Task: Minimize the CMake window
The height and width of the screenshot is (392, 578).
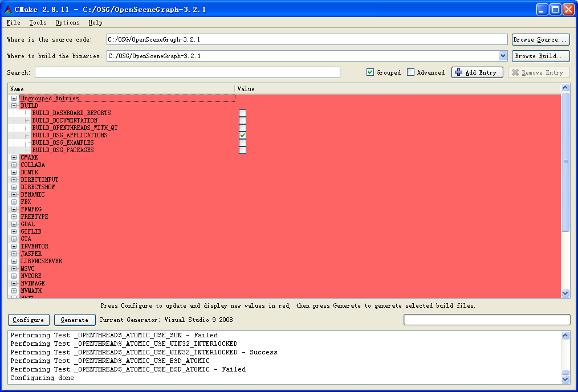Action: pyautogui.click(x=542, y=9)
